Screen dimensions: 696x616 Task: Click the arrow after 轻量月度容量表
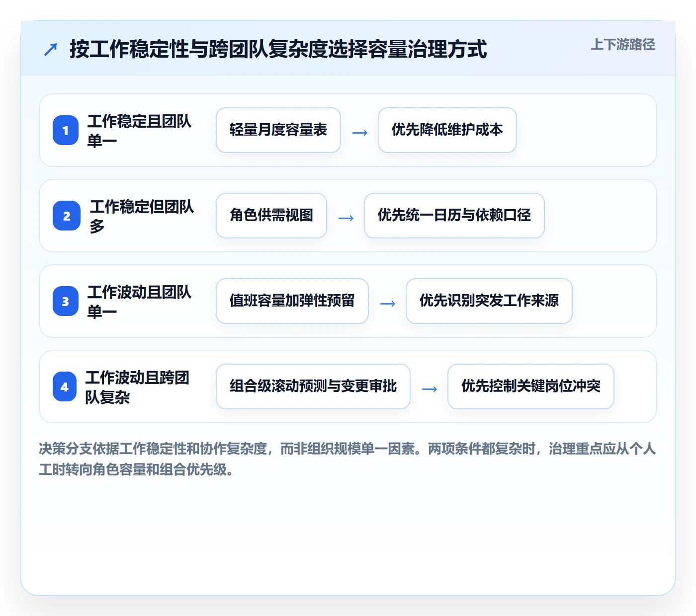coord(360,133)
